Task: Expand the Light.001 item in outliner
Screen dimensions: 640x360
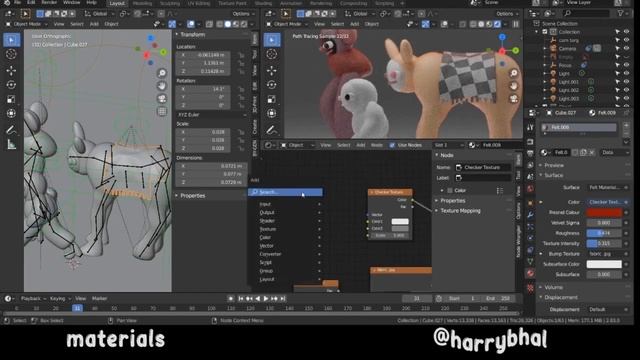Action: (x=545, y=82)
